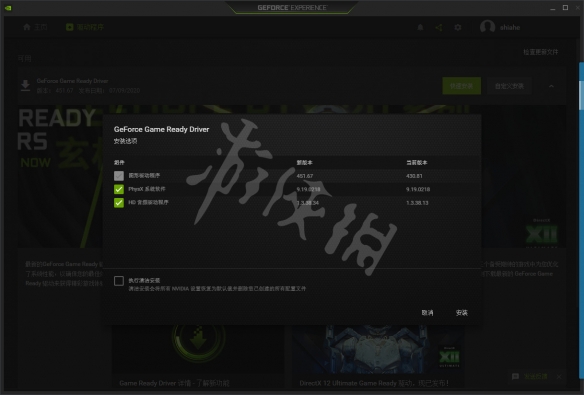Click the cancel button in dialog
The width and height of the screenshot is (584, 395).
[x=427, y=312]
